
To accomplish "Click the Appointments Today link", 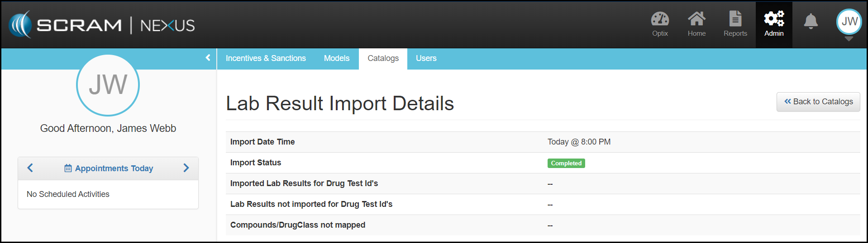I will (x=109, y=168).
